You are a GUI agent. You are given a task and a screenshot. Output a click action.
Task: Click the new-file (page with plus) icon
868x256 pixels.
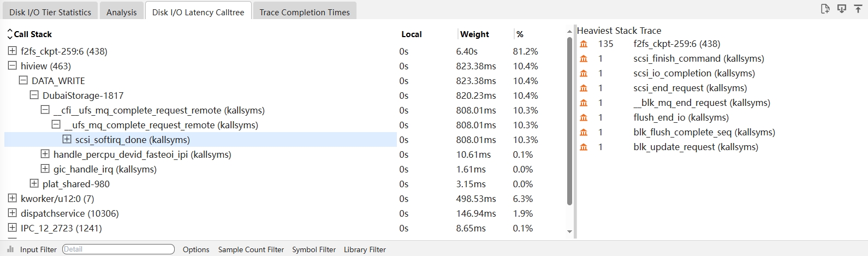825,9
